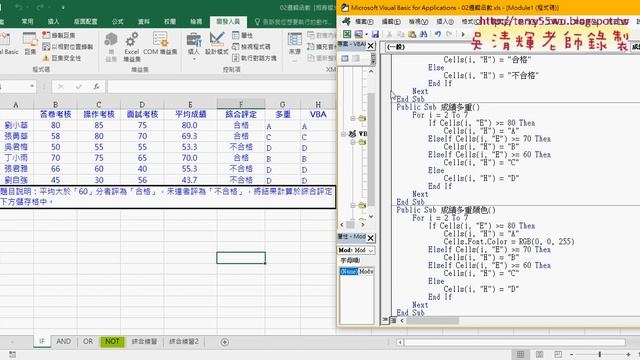
Task: Select cell with average 80.0
Action: (190, 125)
